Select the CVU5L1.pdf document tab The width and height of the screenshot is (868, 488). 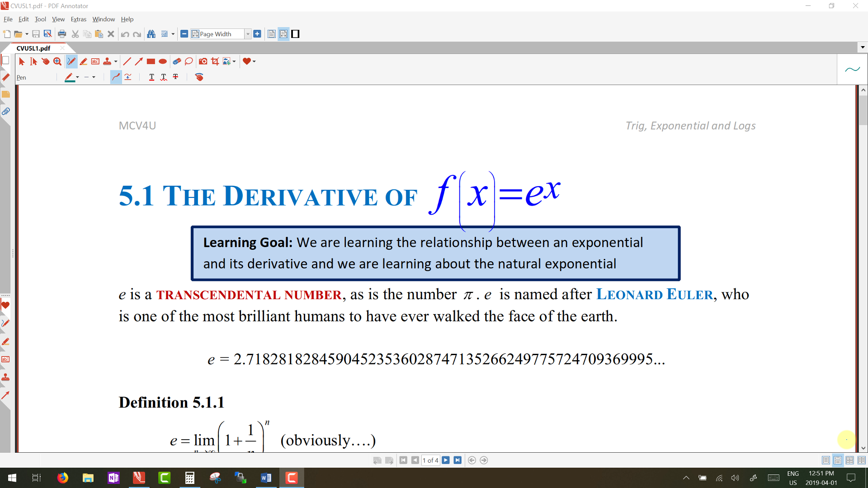[33, 48]
